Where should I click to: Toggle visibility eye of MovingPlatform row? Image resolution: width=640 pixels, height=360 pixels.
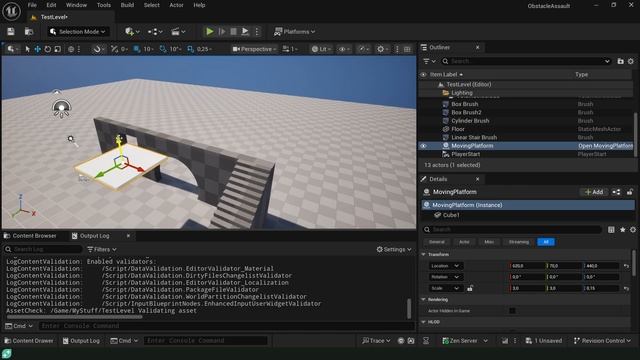pyautogui.click(x=423, y=146)
